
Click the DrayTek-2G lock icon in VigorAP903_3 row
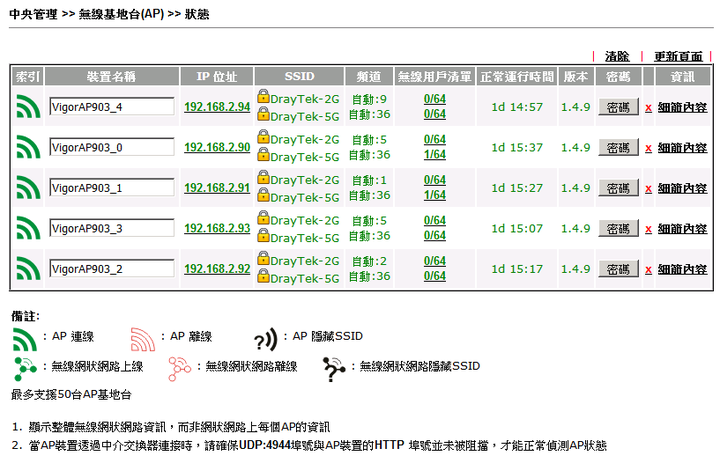click(x=263, y=218)
